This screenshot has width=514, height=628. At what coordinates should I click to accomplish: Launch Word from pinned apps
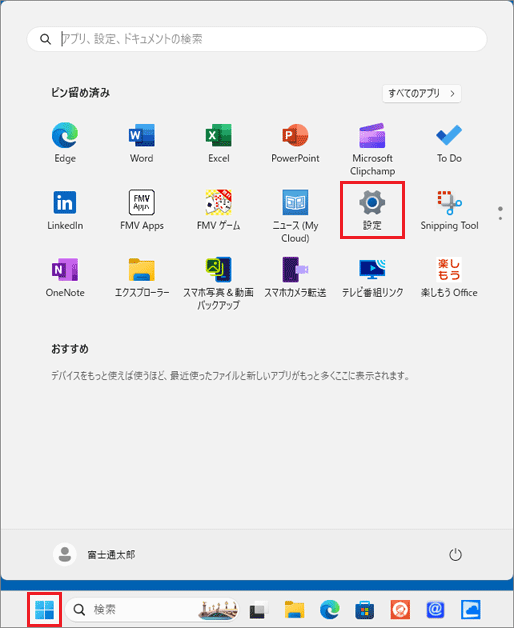pyautogui.click(x=141, y=142)
